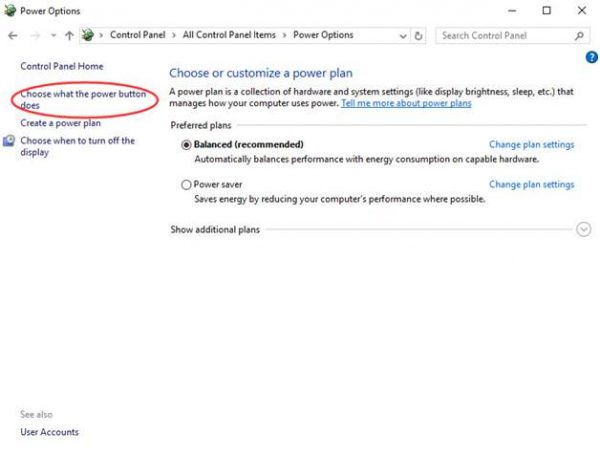Click the Automatically balances performance description
The image size is (600, 454).
(366, 159)
